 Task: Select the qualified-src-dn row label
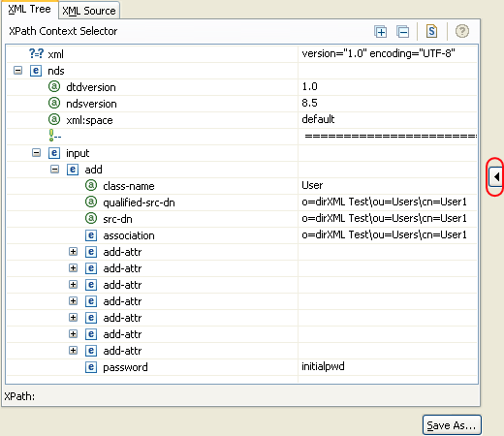(139, 202)
